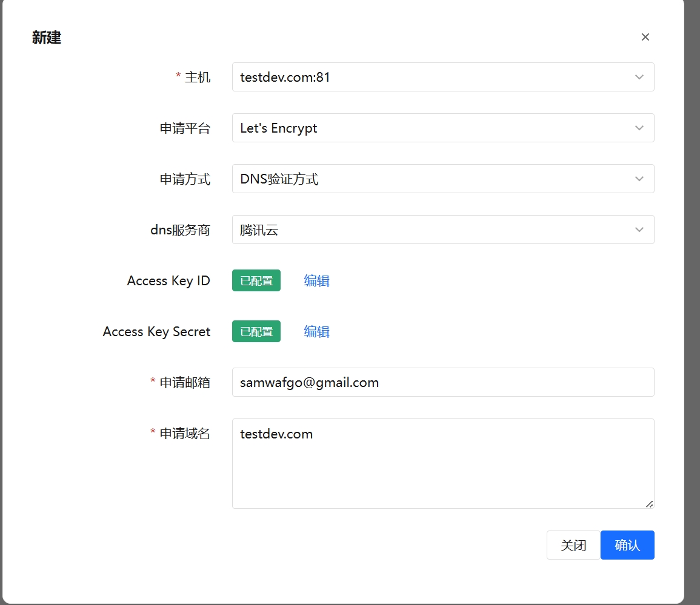Focus the 申请邮箱 email input field
Viewport: 700px width, 605px height.
click(442, 382)
